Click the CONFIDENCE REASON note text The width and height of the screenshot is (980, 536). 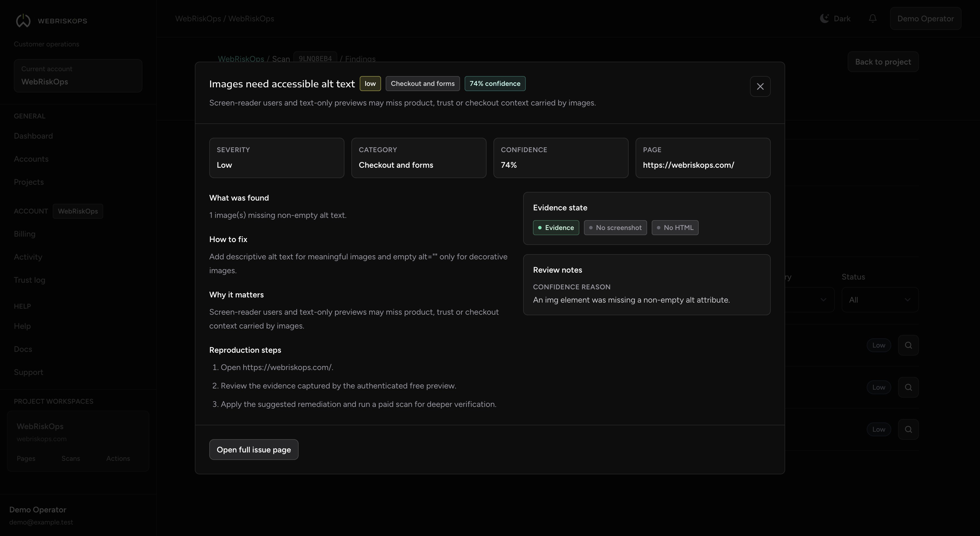(631, 300)
